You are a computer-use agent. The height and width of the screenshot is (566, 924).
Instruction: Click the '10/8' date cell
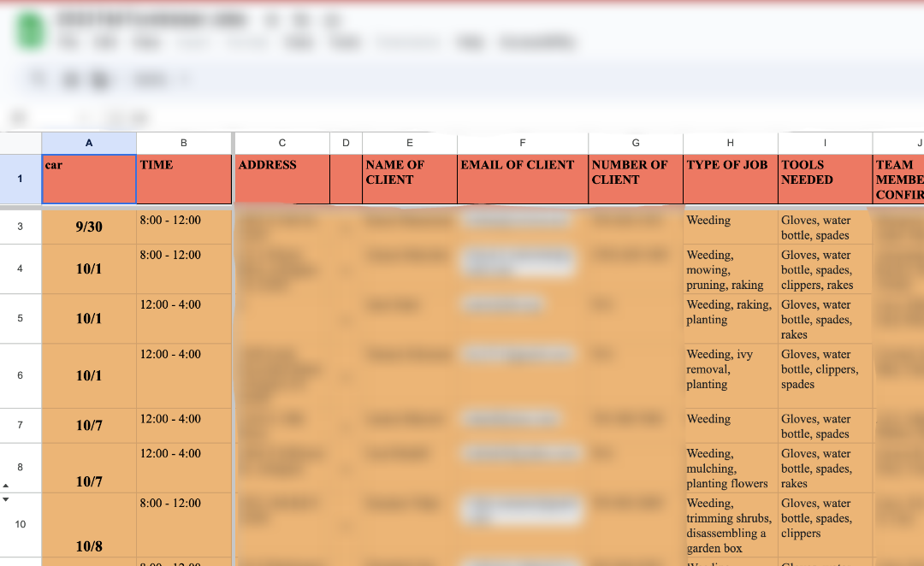tap(89, 525)
